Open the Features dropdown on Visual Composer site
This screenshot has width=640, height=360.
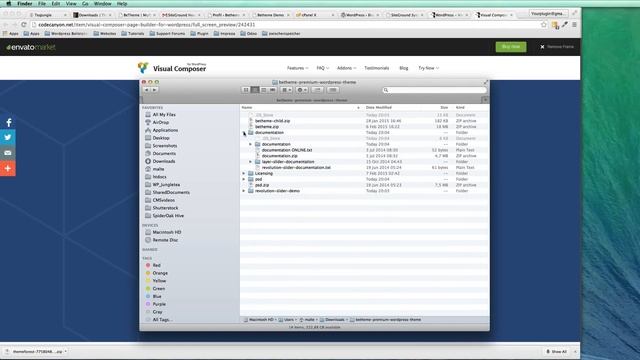(x=297, y=68)
